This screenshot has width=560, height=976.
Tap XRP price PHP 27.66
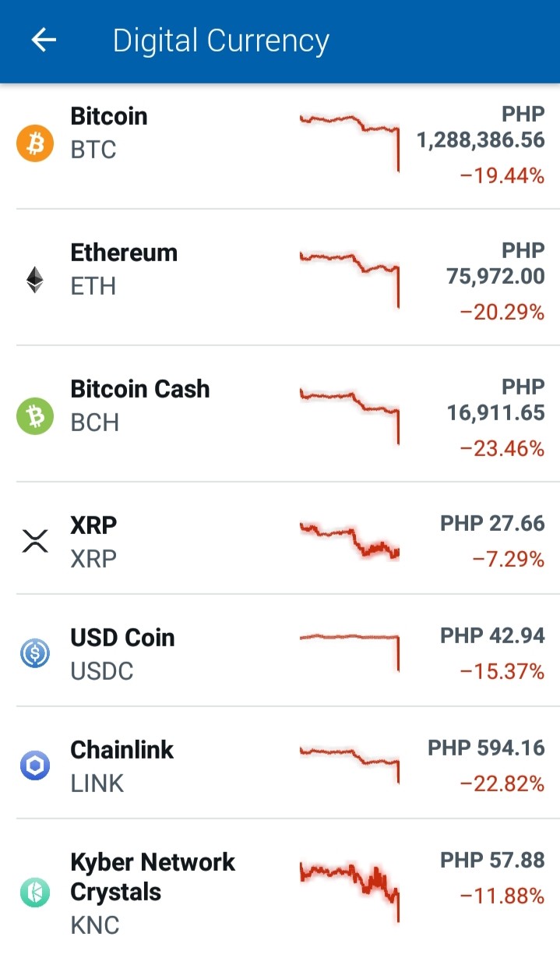pos(492,523)
